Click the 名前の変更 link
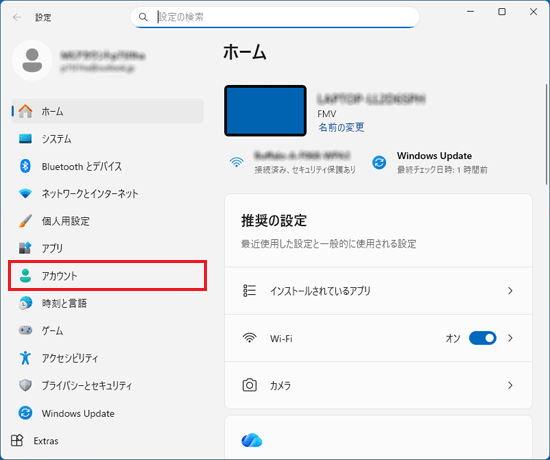 (341, 127)
